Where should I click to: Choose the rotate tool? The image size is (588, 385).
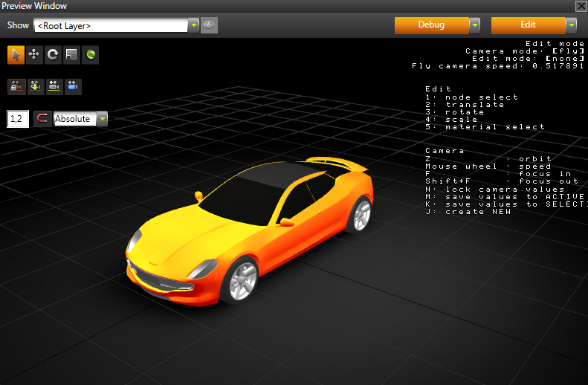point(53,55)
